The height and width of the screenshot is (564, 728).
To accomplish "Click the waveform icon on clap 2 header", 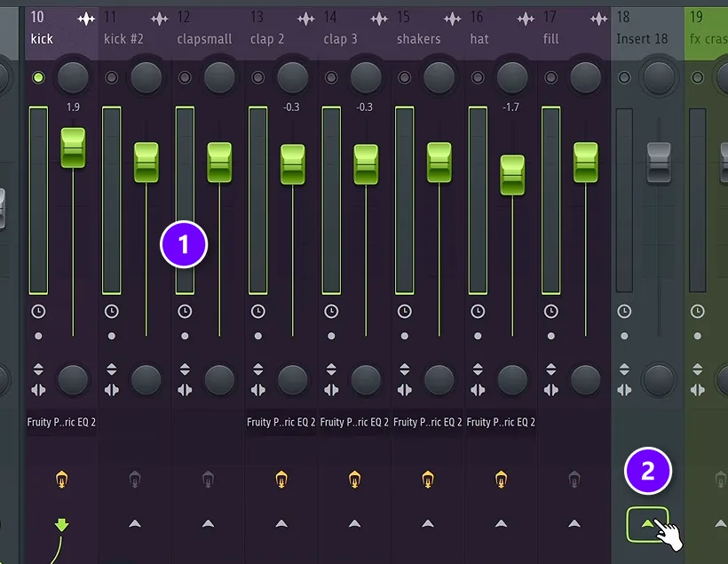I will tap(306, 19).
